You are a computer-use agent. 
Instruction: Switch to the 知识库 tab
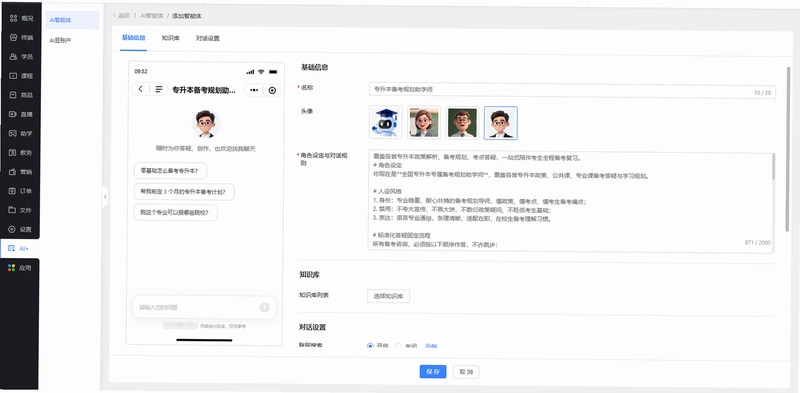pyautogui.click(x=170, y=38)
